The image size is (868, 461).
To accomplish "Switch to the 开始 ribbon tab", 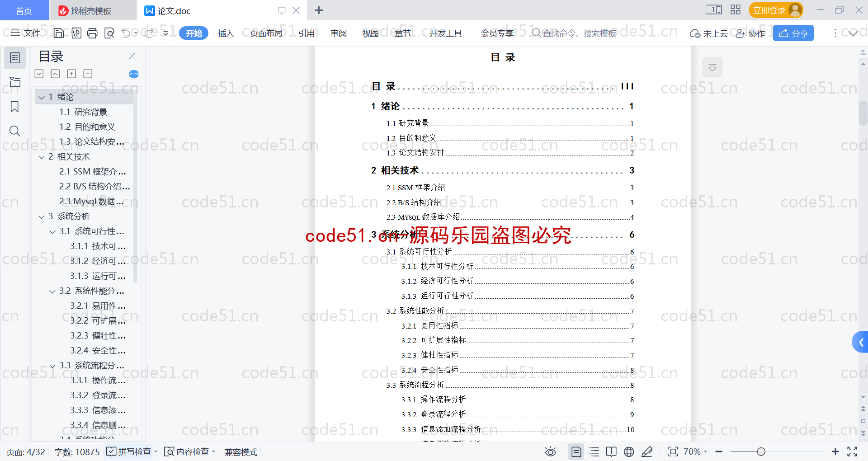I will pos(193,33).
